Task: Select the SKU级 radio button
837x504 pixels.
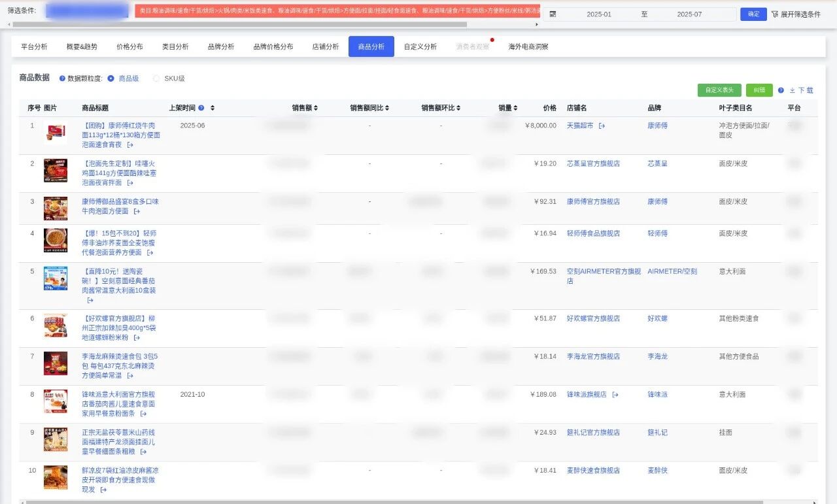Action: tap(156, 78)
